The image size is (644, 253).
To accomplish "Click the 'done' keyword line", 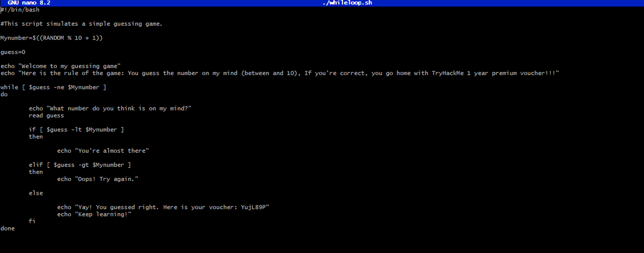I will click(8, 228).
